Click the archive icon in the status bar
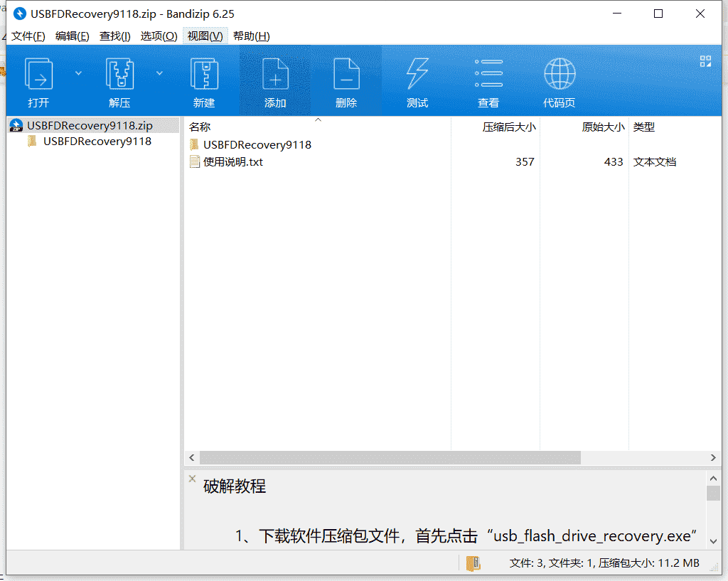This screenshot has height=581, width=728. (473, 563)
